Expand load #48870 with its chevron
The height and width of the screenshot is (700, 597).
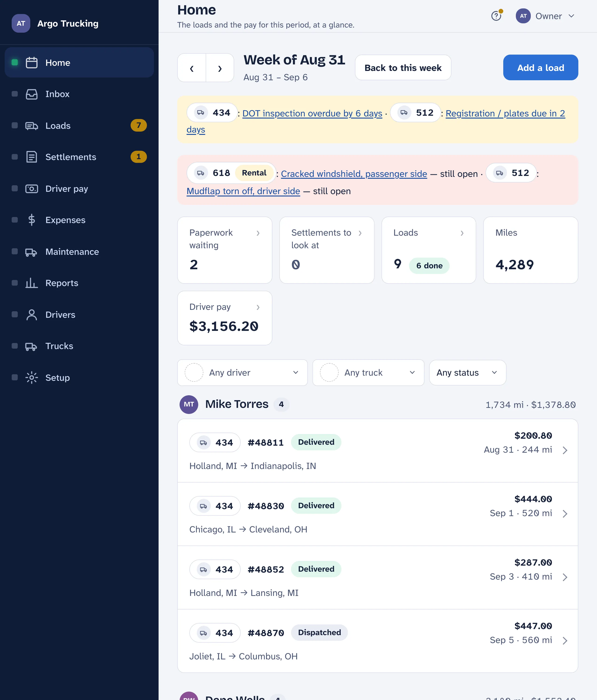tap(565, 640)
